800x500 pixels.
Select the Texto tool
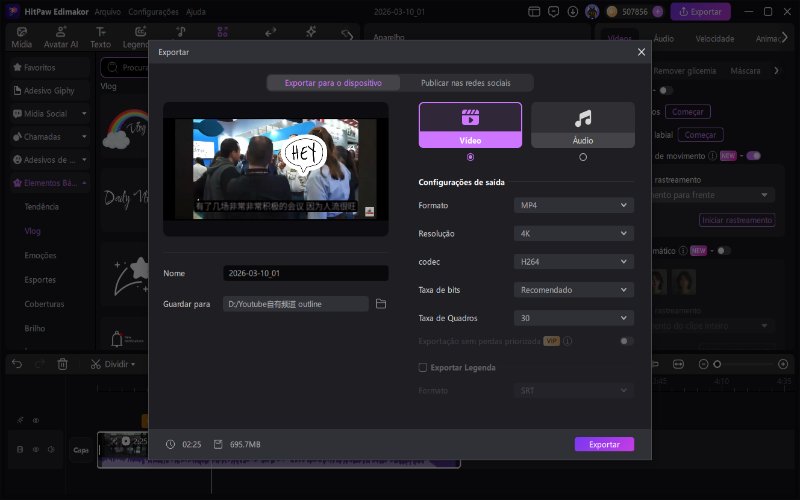click(101, 38)
